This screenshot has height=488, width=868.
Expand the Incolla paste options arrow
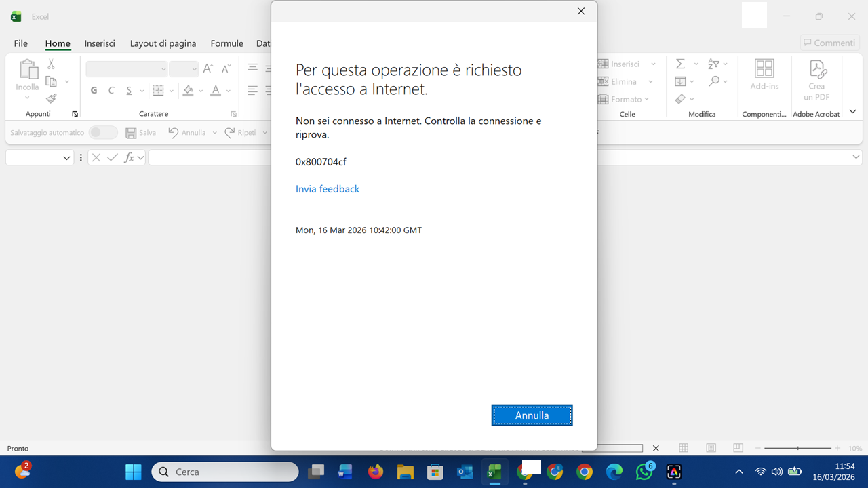tap(28, 98)
